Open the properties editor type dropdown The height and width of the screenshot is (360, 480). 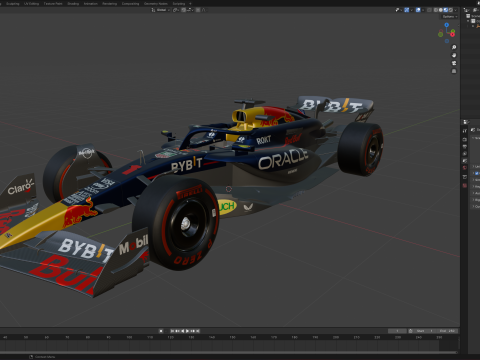click(x=466, y=122)
